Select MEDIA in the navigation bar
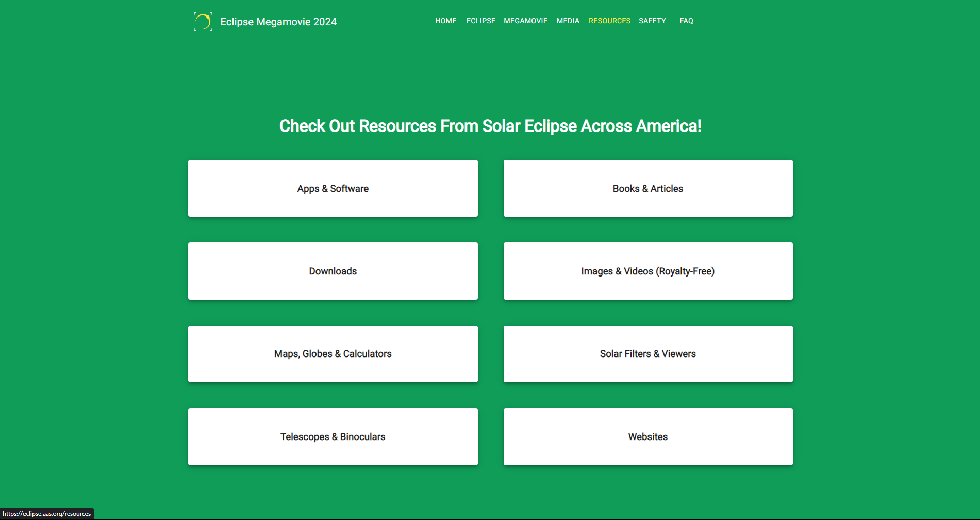Image resolution: width=980 pixels, height=520 pixels. [568, 21]
